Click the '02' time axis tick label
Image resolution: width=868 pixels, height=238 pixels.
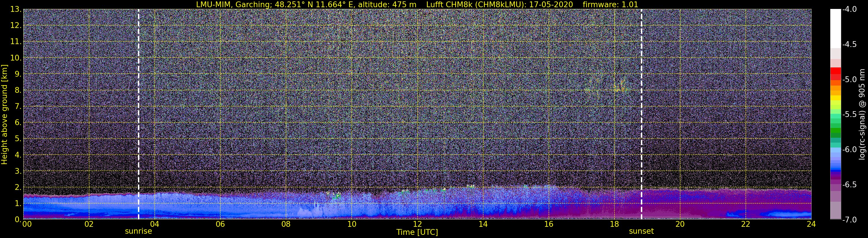(89, 224)
